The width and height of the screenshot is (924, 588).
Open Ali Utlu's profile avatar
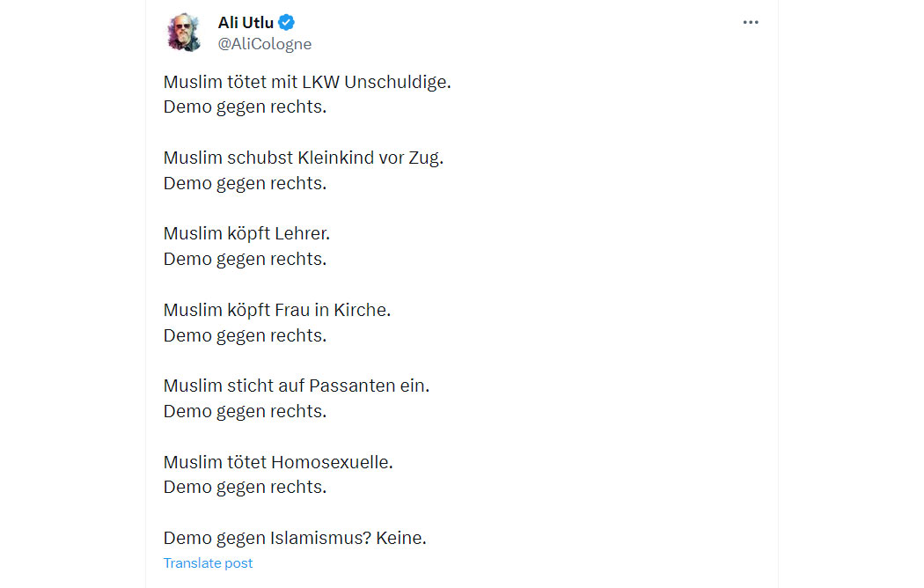pyautogui.click(x=183, y=33)
